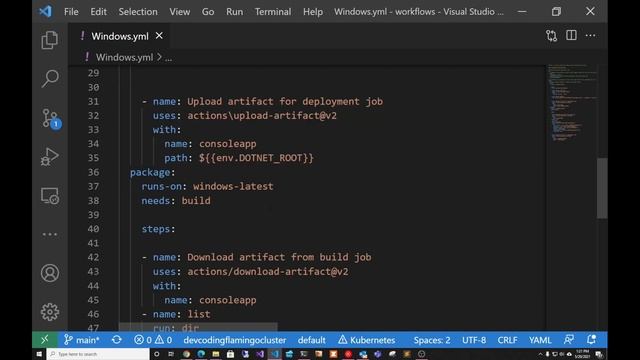The image size is (640, 360).
Task: Click the main* branch in status bar
Action: (x=82, y=340)
